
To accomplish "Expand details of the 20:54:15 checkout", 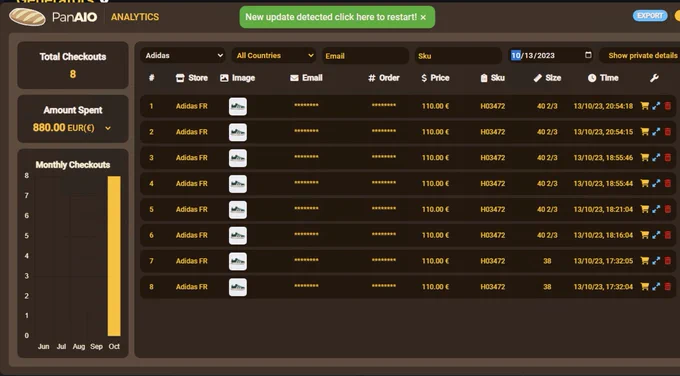I will click(x=656, y=132).
